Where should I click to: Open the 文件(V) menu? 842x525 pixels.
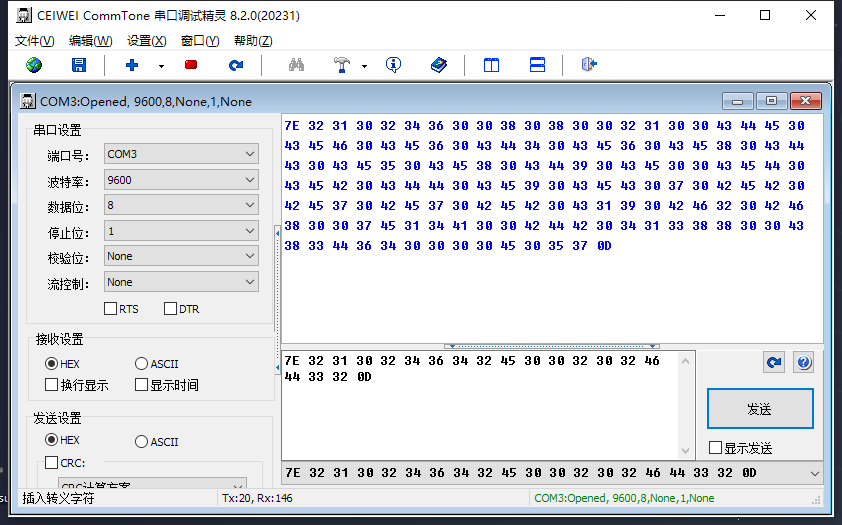click(x=35, y=41)
